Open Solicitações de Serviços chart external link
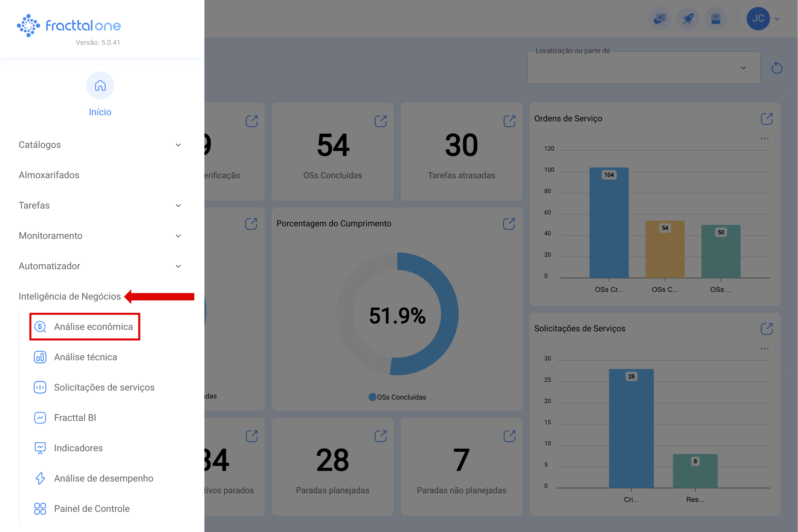The image size is (798, 532). click(766, 329)
